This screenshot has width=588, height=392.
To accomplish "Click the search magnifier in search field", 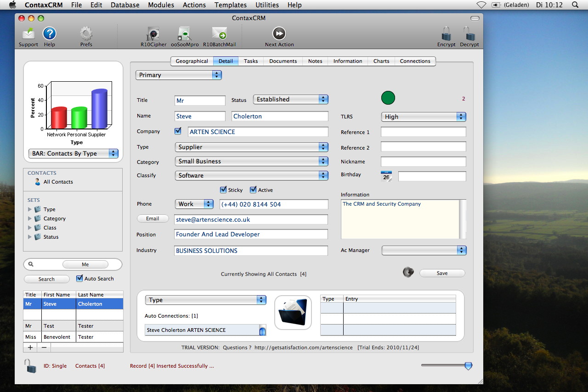I will tap(31, 264).
